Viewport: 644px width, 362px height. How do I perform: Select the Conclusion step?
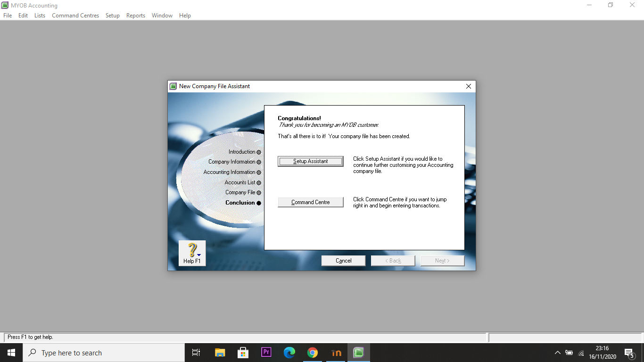(243, 203)
